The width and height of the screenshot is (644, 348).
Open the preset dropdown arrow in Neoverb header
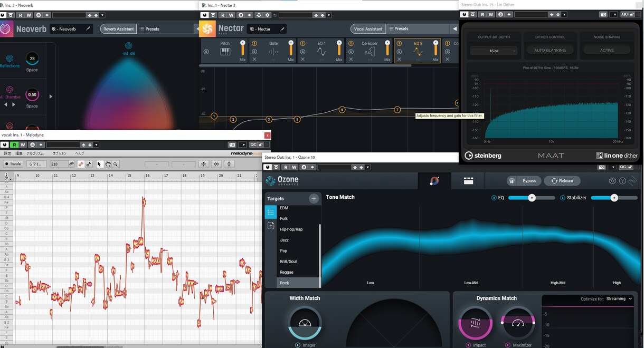[102, 15]
